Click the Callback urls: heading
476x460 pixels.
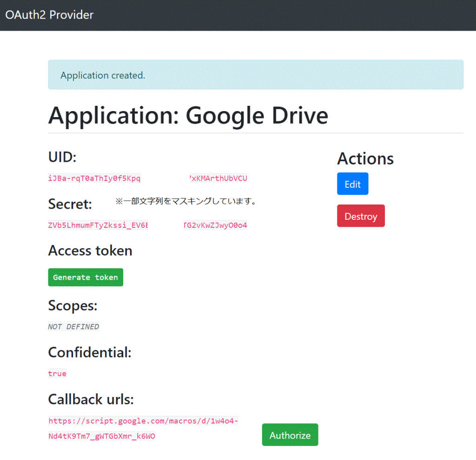(x=91, y=399)
